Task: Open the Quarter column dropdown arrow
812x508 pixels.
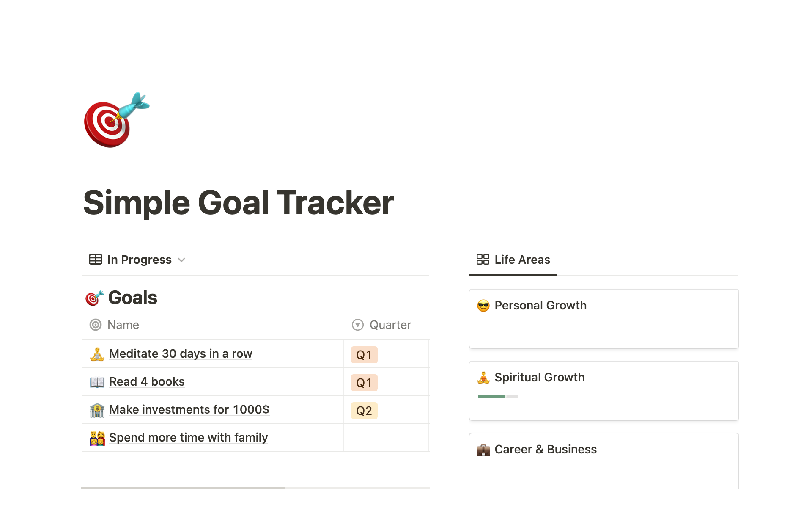Action: 357,325
